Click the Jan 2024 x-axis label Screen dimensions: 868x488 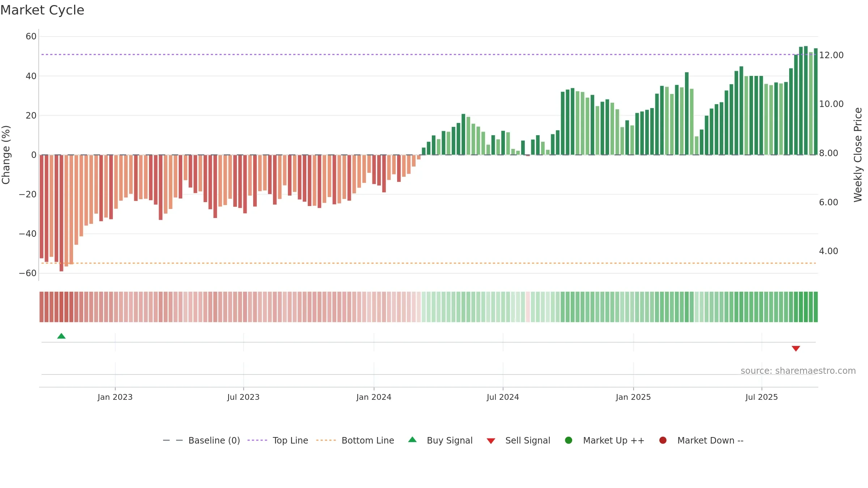374,397
